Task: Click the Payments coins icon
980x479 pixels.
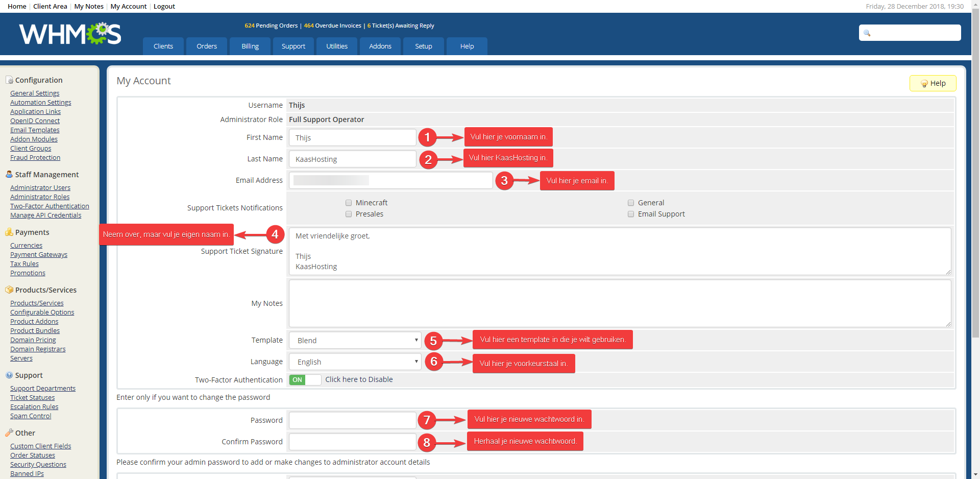Action: (x=9, y=232)
